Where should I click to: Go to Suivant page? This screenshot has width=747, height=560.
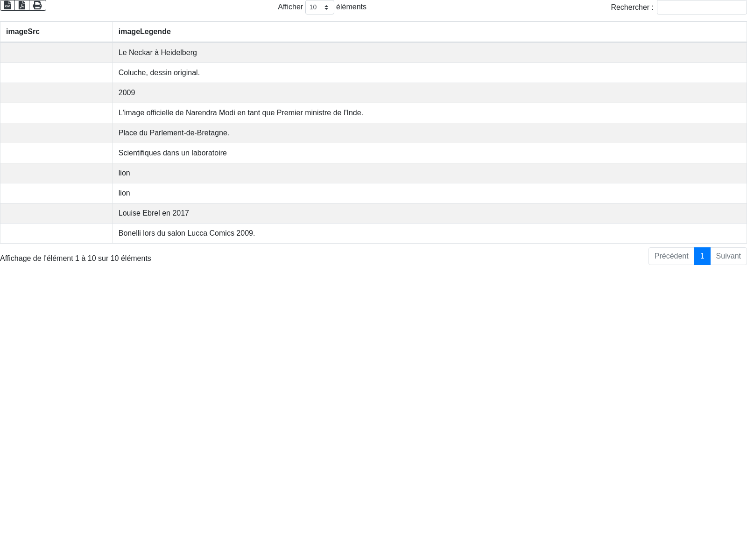coord(728,256)
